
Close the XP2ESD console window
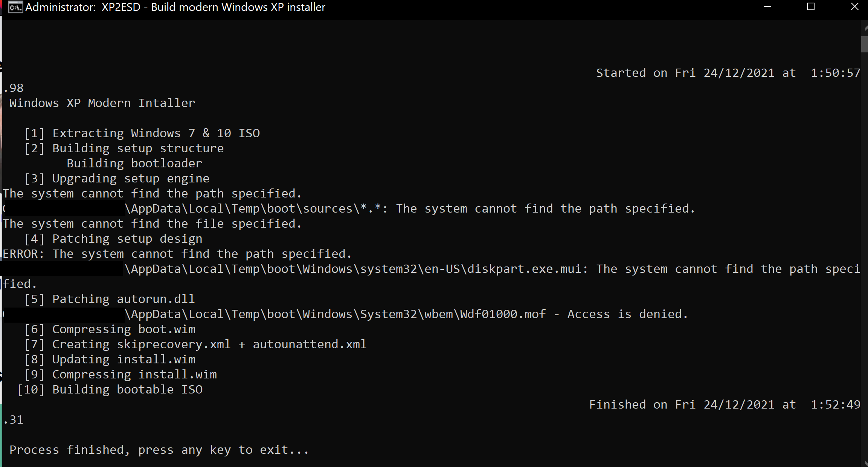click(x=854, y=7)
